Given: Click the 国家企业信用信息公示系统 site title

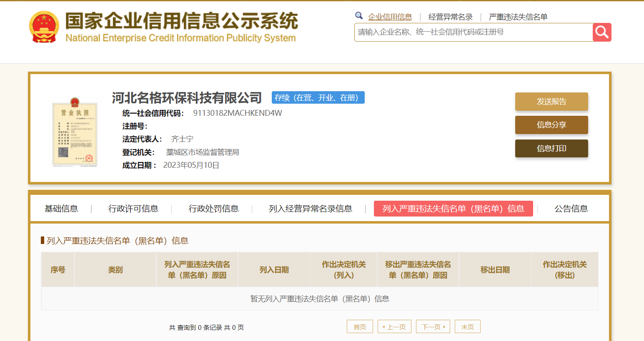Looking at the screenshot, I should (x=182, y=21).
